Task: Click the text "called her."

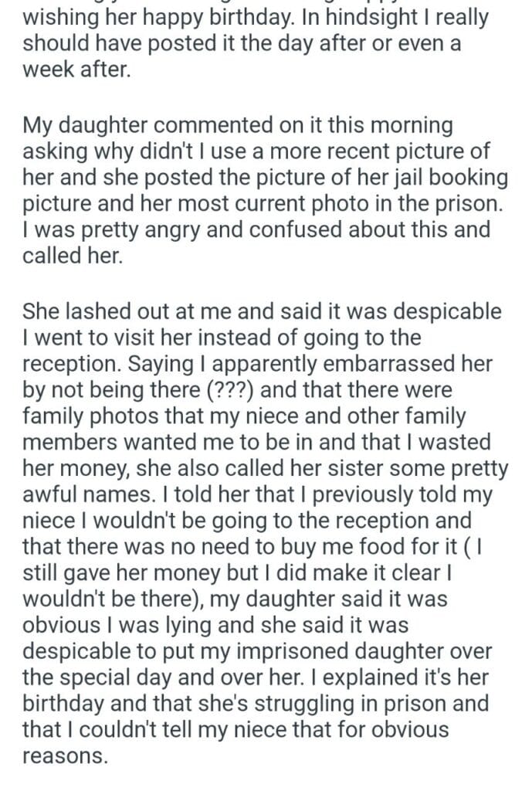Action: [x=73, y=256]
